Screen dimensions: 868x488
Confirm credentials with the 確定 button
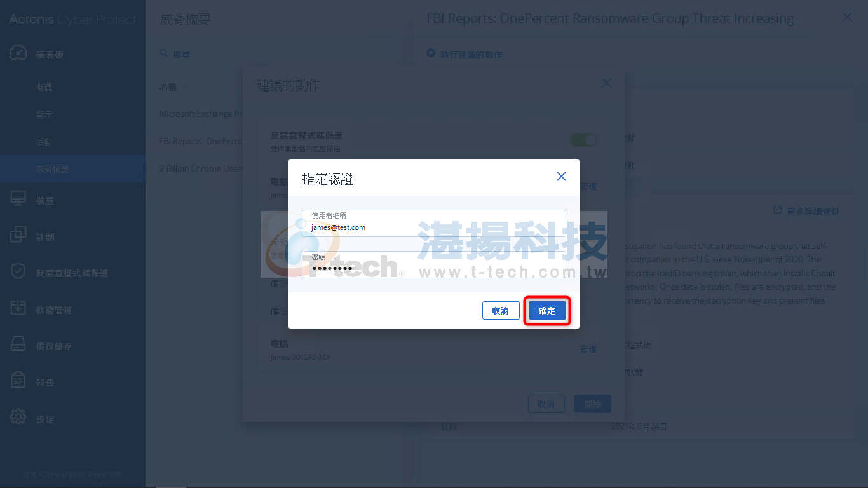547,311
